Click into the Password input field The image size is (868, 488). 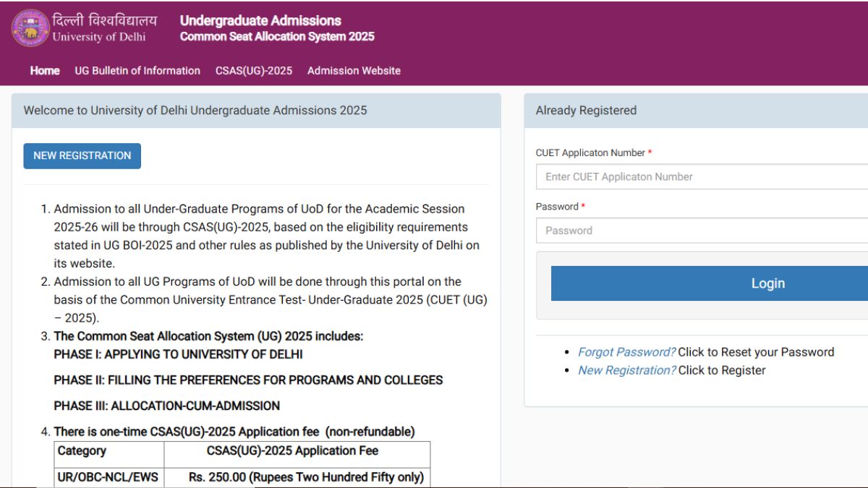pyautogui.click(x=702, y=231)
